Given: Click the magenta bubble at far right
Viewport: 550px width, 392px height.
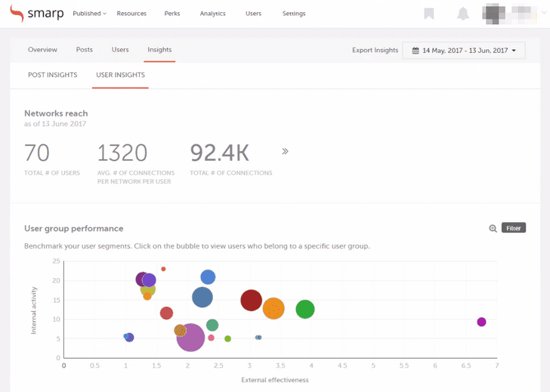Looking at the screenshot, I should [481, 323].
